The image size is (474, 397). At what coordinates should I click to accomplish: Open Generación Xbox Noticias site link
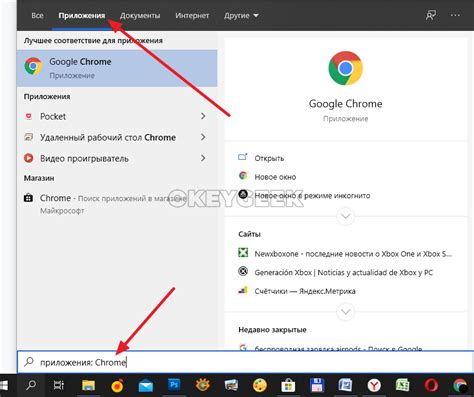coord(344,273)
